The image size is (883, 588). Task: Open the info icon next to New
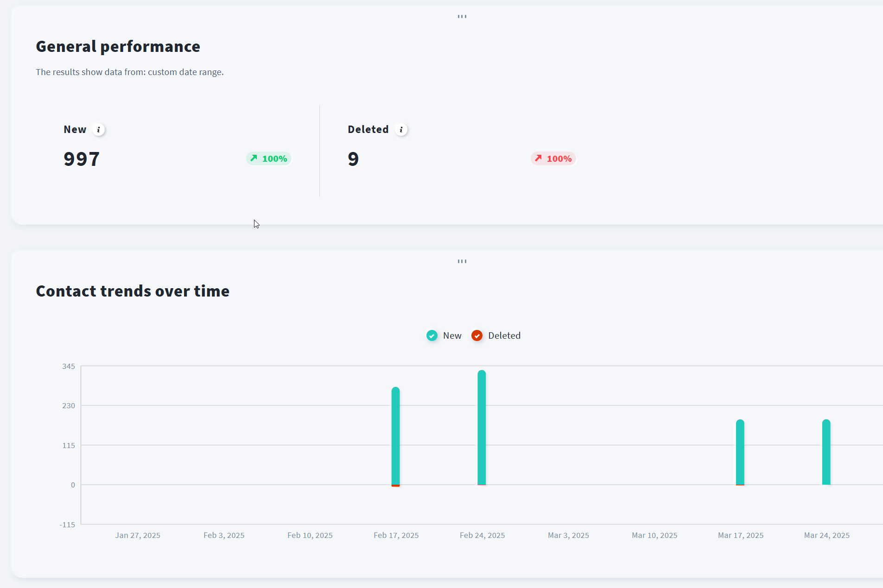coord(98,130)
